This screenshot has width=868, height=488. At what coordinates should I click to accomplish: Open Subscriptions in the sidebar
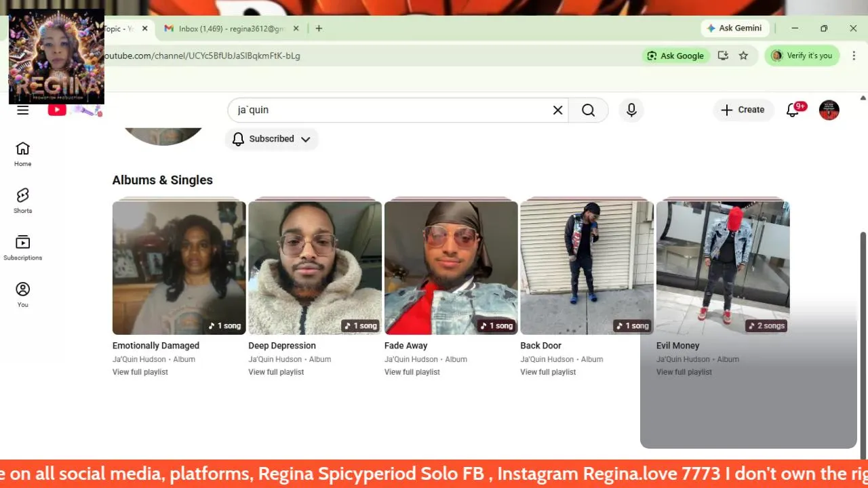pyautogui.click(x=23, y=247)
